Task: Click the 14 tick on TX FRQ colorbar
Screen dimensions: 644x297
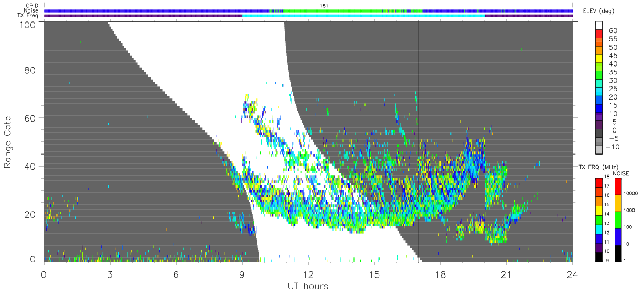Action: [608, 215]
